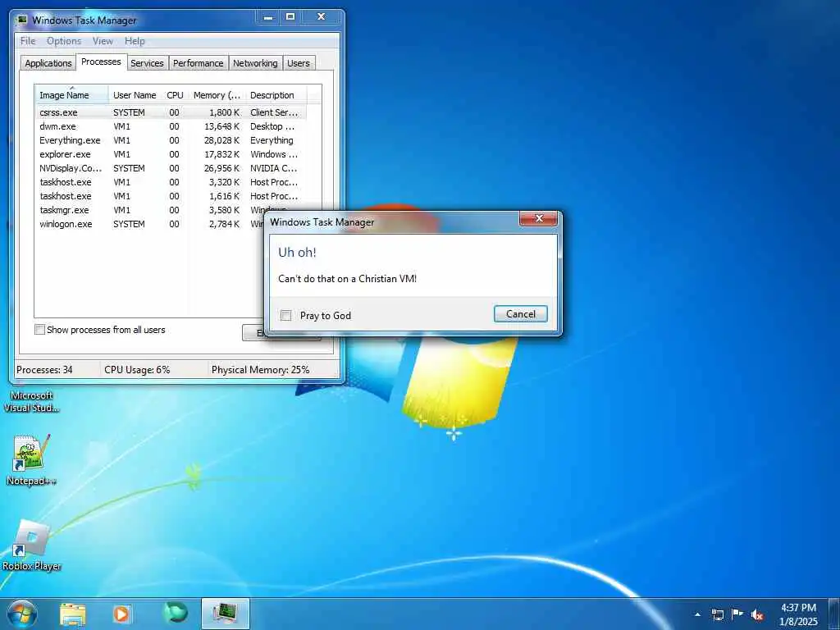840x630 pixels.
Task: Click Processes: 34 status entry
Action: pos(44,370)
